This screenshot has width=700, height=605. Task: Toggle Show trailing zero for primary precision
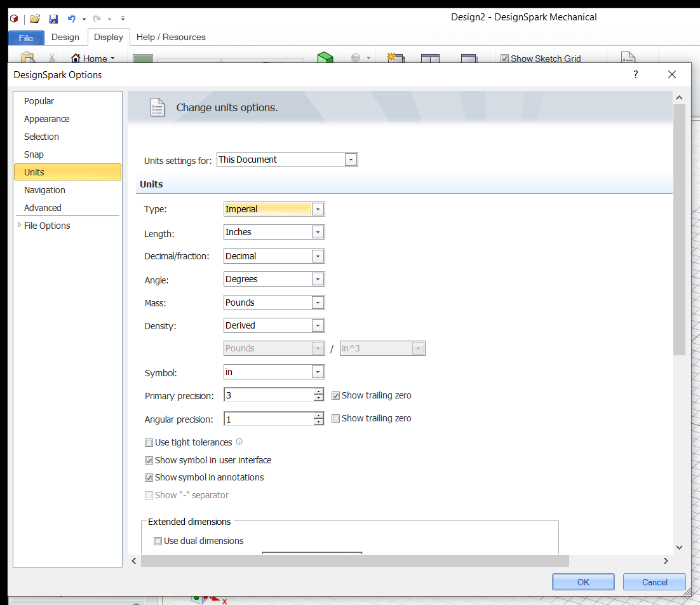336,396
